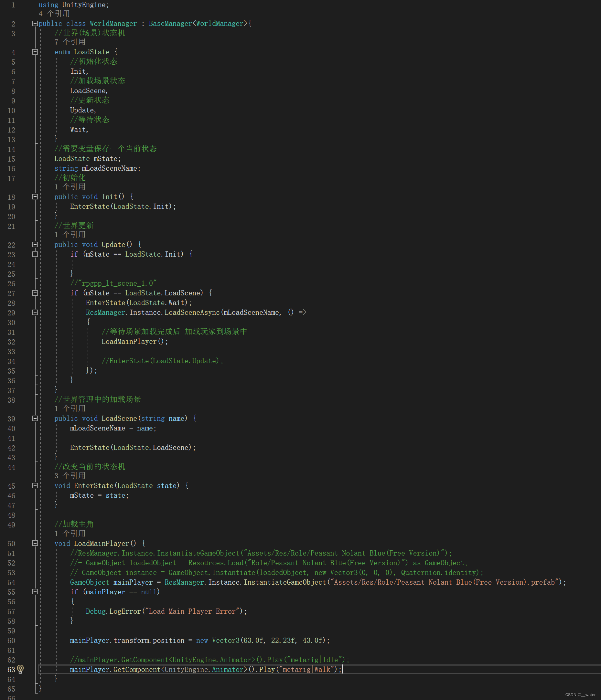Open the 1 reference CodeLens above LoadMainPlayer
This screenshot has height=700, width=601.
[x=70, y=534]
